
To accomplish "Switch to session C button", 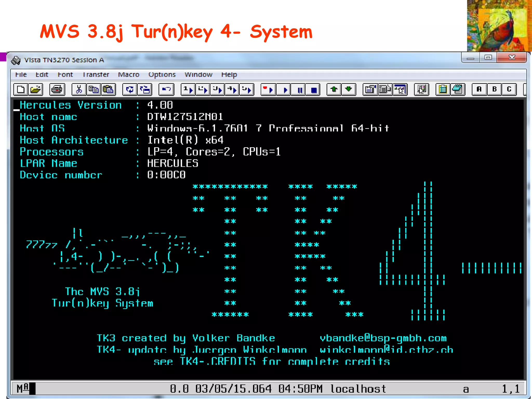I will point(509,90).
